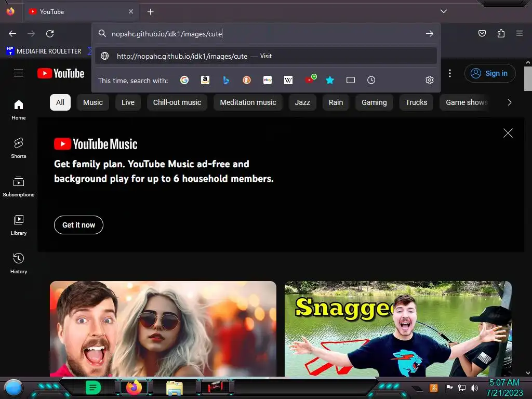
Task: Search this time with eBay icon
Action: (268, 80)
